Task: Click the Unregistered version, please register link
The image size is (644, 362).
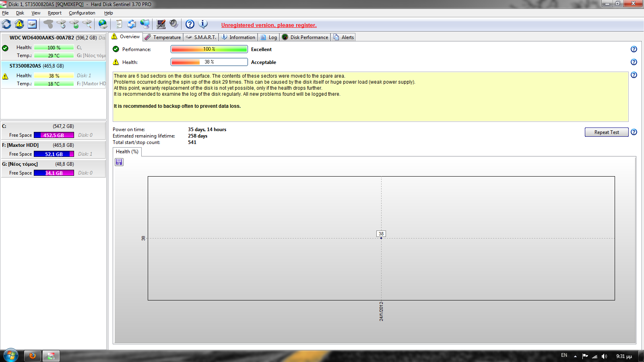Action: pyautogui.click(x=269, y=25)
